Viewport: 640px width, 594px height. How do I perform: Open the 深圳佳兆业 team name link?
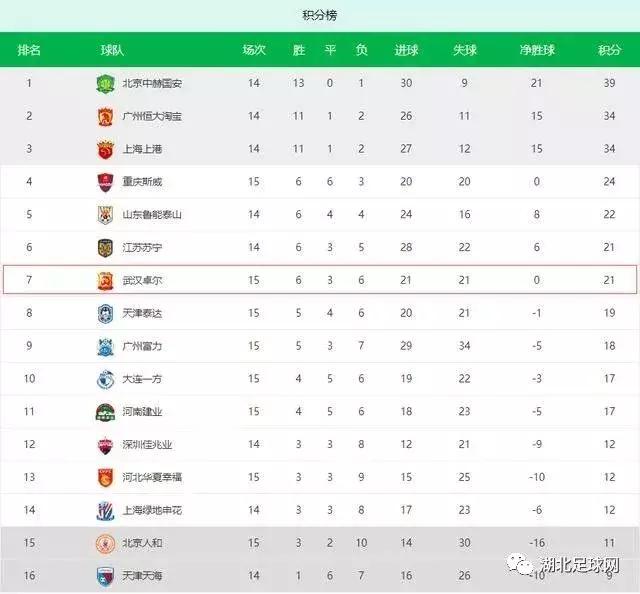tap(147, 445)
